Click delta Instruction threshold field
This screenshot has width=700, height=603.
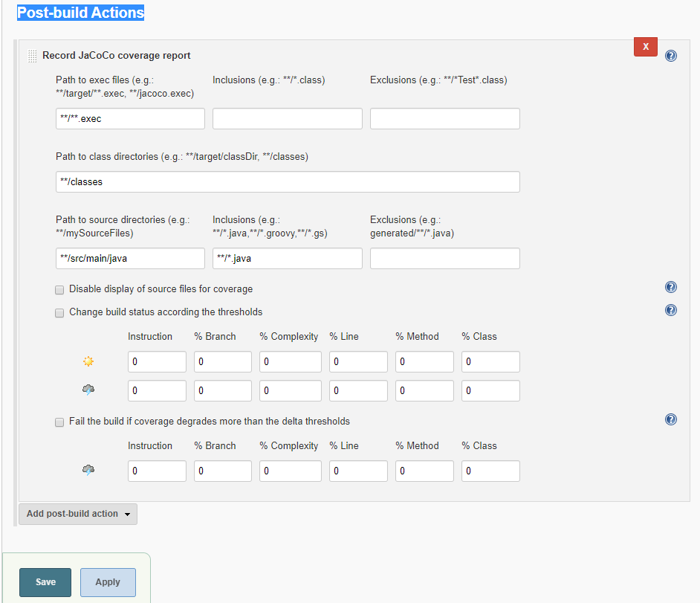(157, 471)
